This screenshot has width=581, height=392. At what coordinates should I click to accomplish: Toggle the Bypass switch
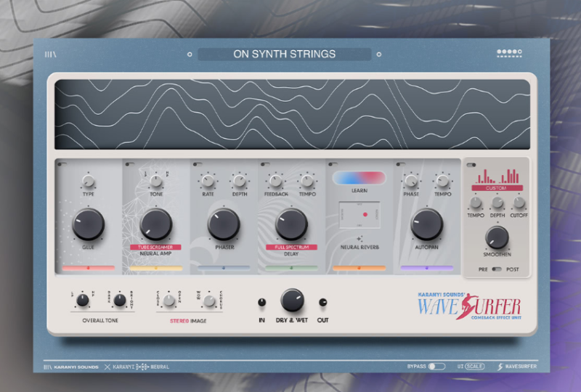tap(436, 367)
